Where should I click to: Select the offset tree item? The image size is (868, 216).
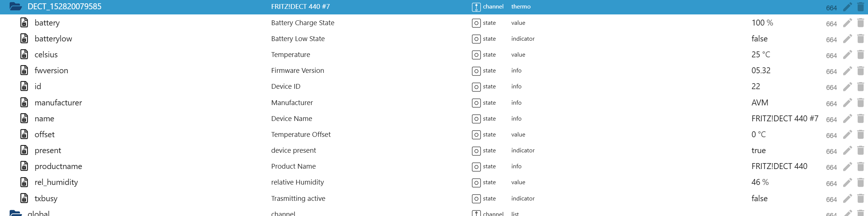(x=44, y=135)
